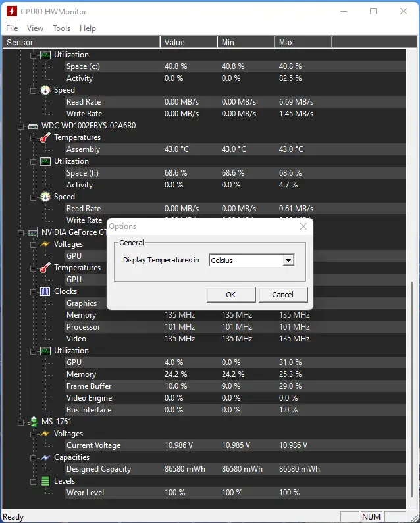The height and width of the screenshot is (523, 420).
Task: Click the Capacities chart icon
Action: click(x=45, y=457)
